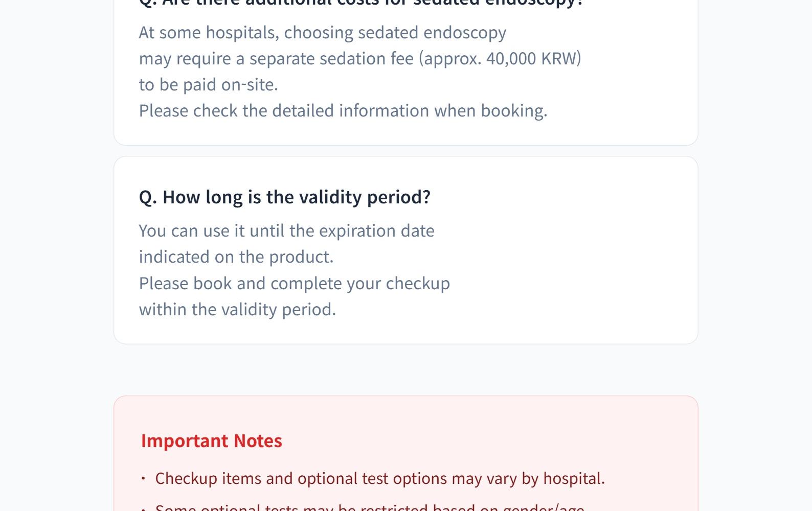Click "Please check the detailed information when booking."

click(343, 111)
